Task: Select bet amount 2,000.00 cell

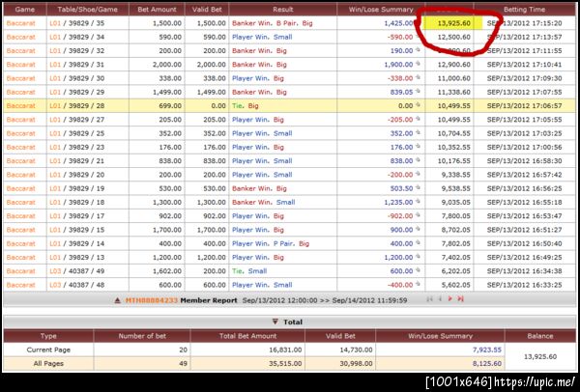Action: 167,65
